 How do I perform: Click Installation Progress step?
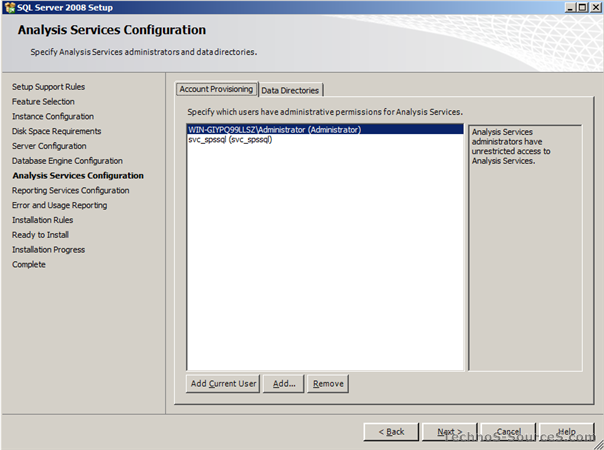(x=49, y=250)
